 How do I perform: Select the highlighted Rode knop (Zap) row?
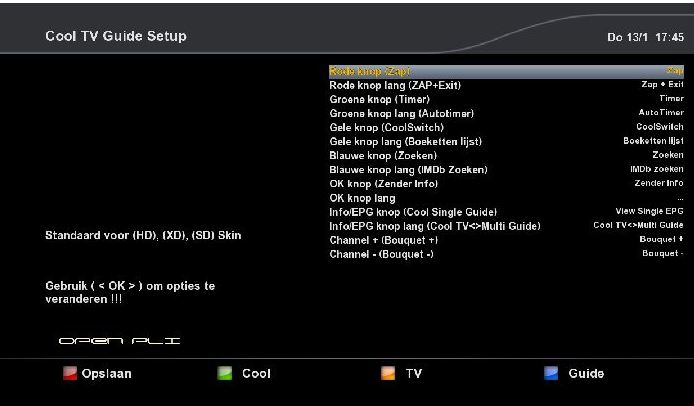coord(506,71)
